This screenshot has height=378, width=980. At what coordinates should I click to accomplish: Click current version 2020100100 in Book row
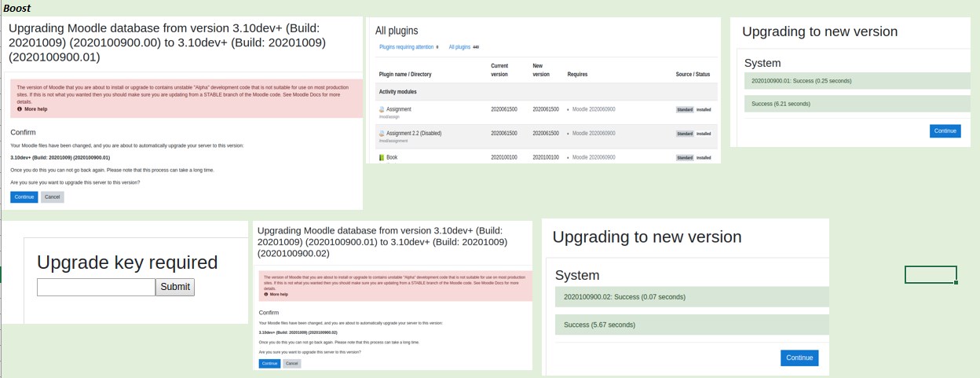pos(504,158)
